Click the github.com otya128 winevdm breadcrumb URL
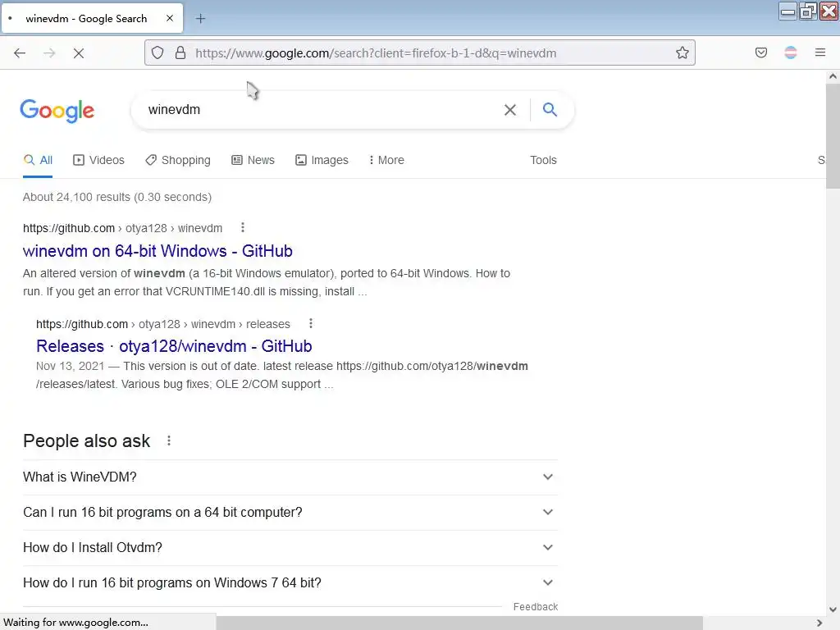This screenshot has width=840, height=630. click(123, 228)
